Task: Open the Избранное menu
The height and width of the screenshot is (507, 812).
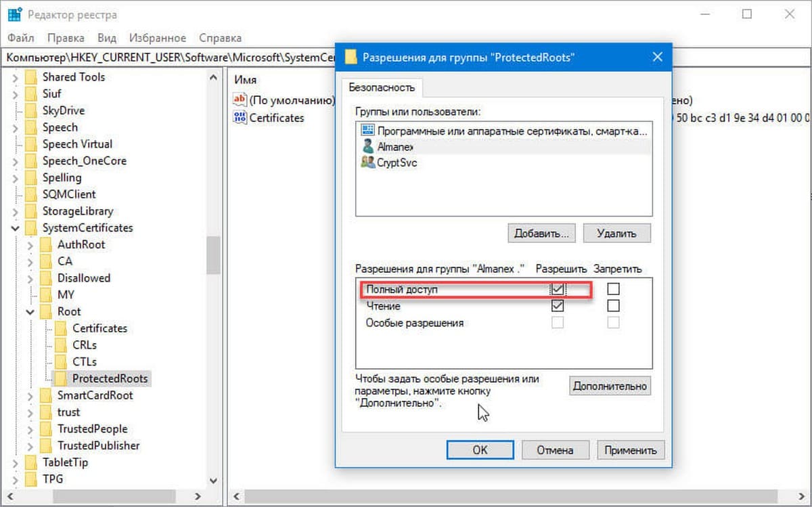Action: click(157, 38)
